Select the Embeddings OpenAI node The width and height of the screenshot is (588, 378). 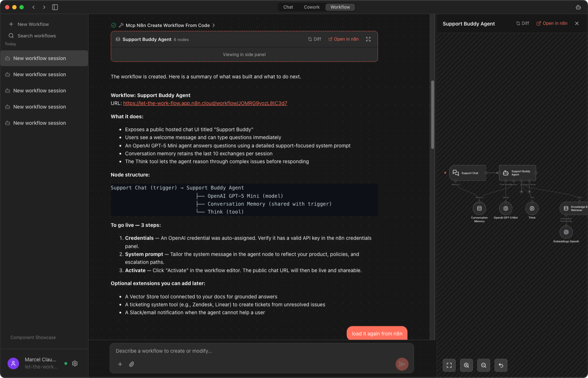click(x=566, y=232)
